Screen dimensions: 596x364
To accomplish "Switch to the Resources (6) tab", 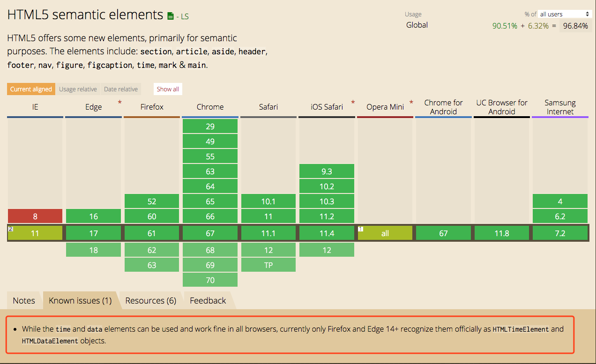I will pos(151,300).
